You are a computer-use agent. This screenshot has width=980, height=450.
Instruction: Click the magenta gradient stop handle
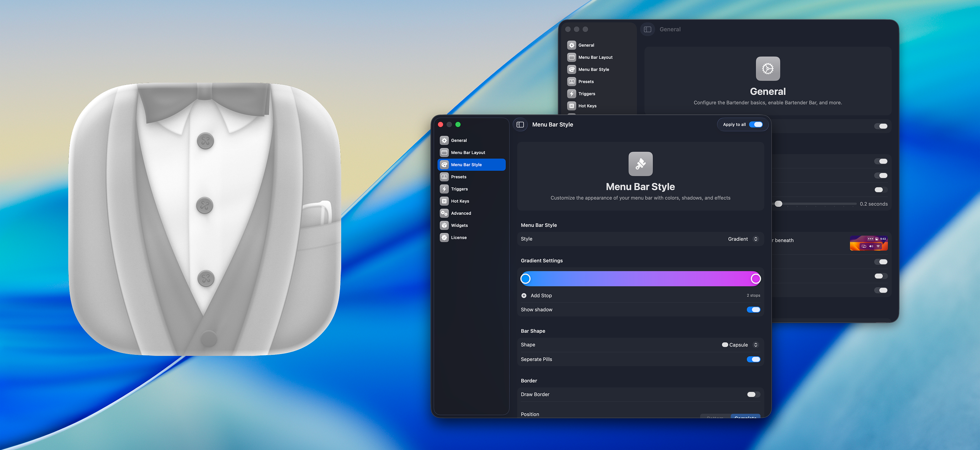pyautogui.click(x=756, y=278)
